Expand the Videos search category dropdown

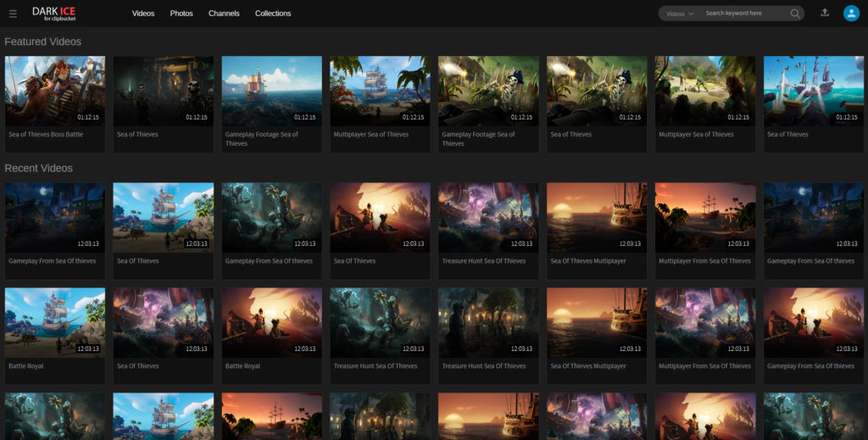click(680, 14)
